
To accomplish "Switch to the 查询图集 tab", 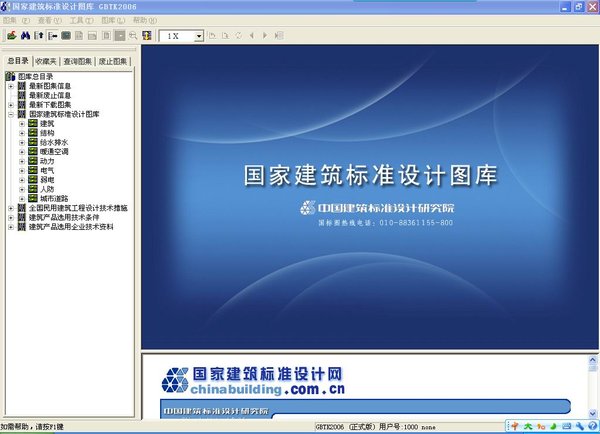I will point(78,61).
